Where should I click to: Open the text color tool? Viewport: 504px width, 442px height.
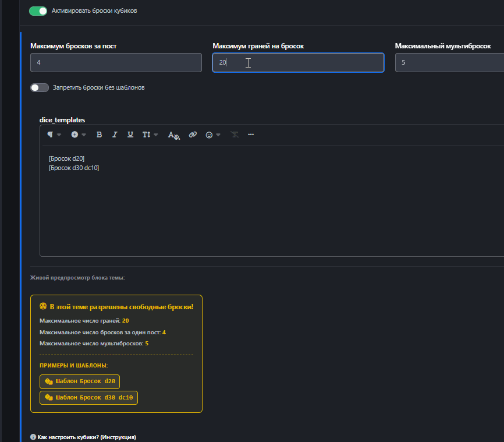[x=174, y=135]
